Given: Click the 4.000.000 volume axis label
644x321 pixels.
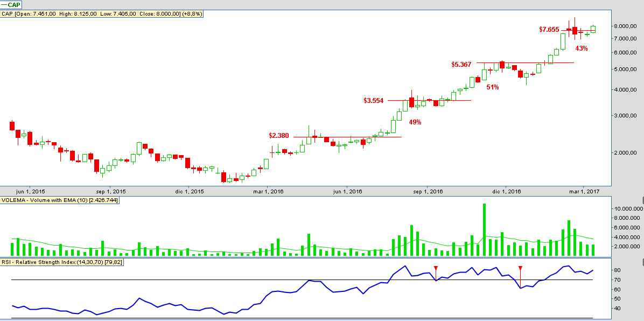Looking at the screenshot, I should pyautogui.click(x=627, y=237).
